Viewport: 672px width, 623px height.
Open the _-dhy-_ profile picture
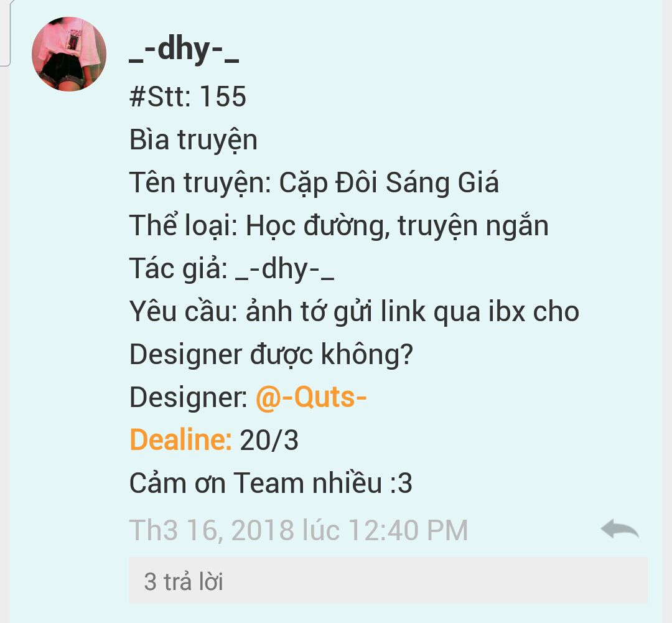(x=69, y=54)
